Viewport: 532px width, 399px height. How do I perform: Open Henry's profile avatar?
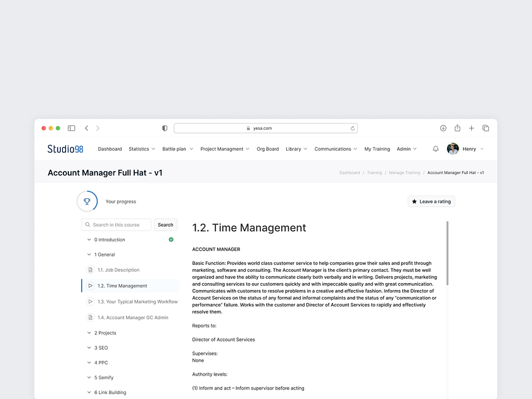[x=453, y=148]
